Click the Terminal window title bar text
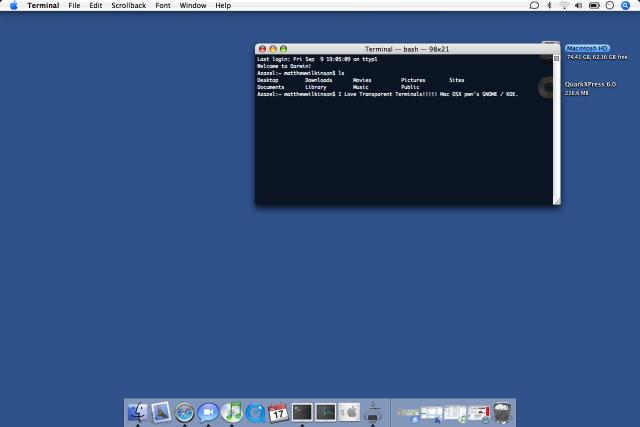640x427 pixels. click(407, 49)
